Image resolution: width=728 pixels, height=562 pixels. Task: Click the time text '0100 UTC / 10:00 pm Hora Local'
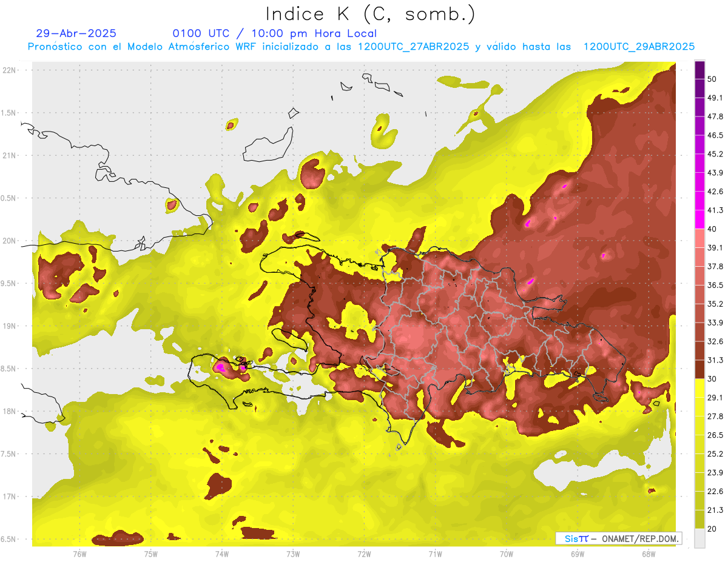tap(274, 33)
